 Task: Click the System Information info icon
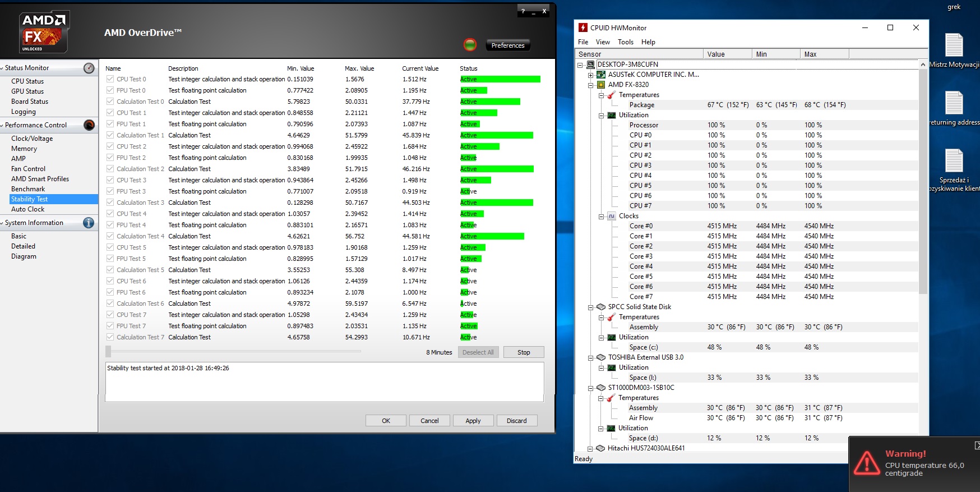(x=89, y=223)
